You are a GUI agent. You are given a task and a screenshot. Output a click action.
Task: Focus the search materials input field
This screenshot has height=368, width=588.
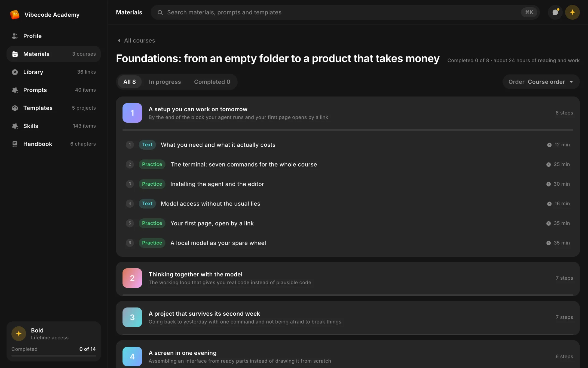345,12
